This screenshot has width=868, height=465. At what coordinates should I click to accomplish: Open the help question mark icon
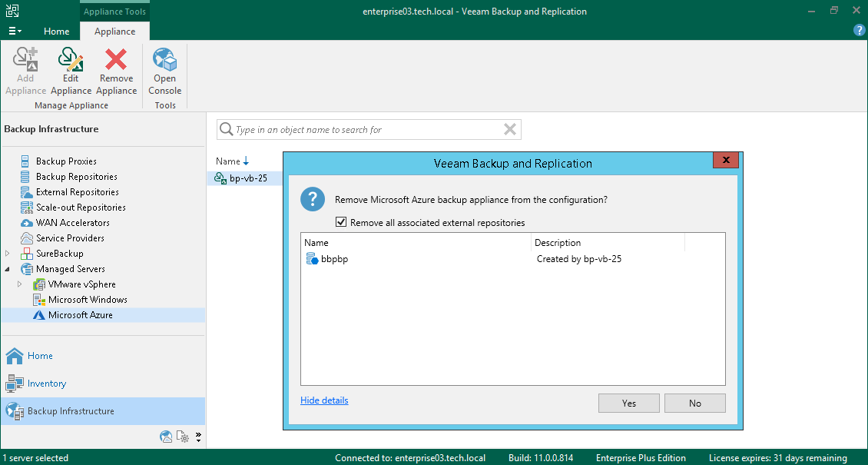pos(859,31)
